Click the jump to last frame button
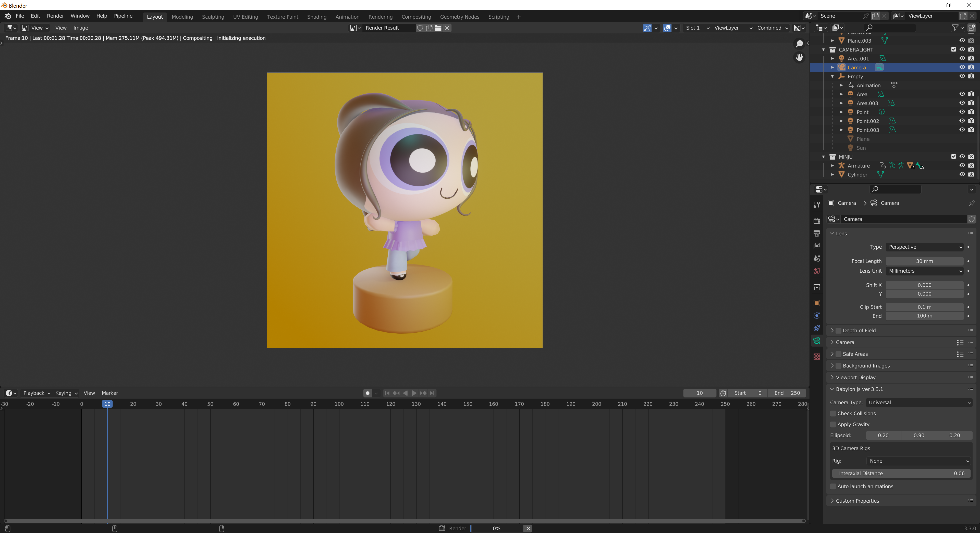The height and width of the screenshot is (533, 980). (x=432, y=393)
